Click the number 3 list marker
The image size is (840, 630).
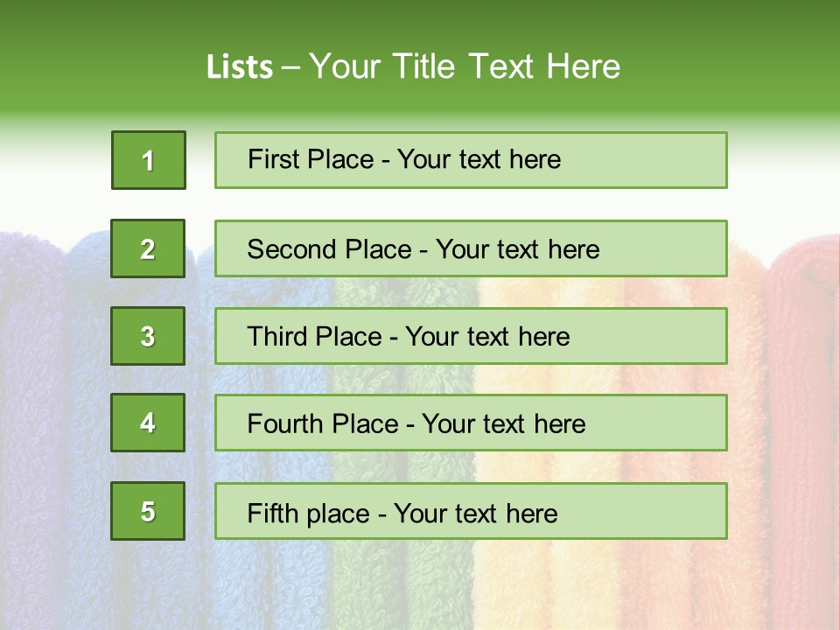pos(148,336)
